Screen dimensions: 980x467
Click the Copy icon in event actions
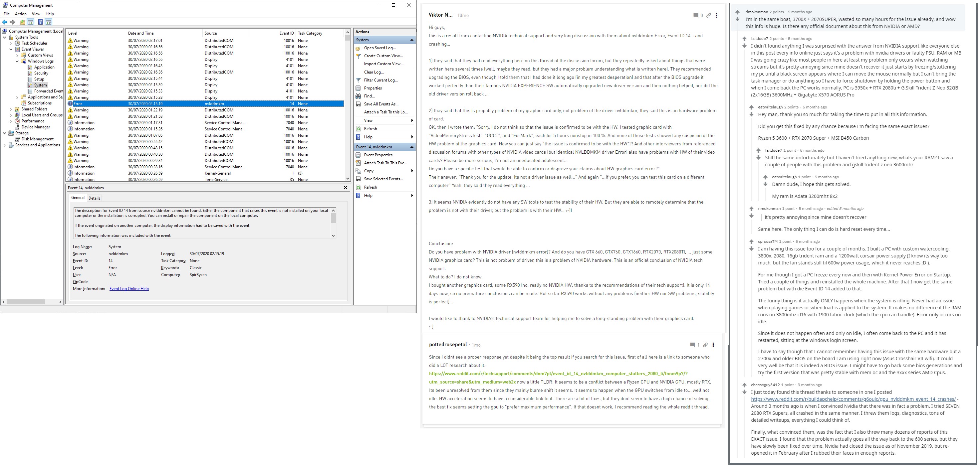point(358,171)
